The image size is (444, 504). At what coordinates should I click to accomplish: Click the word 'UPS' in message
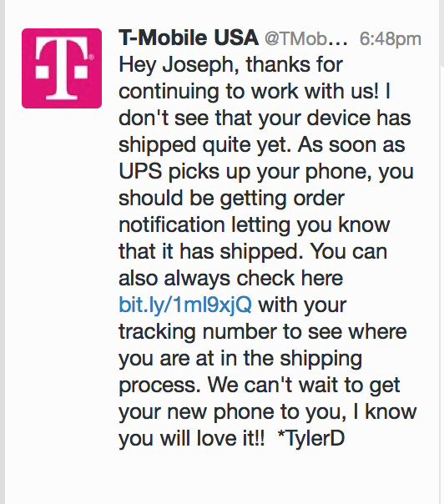click(140, 171)
